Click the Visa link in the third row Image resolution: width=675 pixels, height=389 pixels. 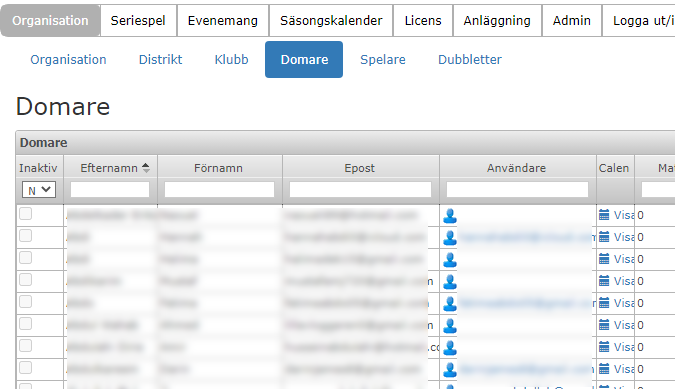pos(624,259)
